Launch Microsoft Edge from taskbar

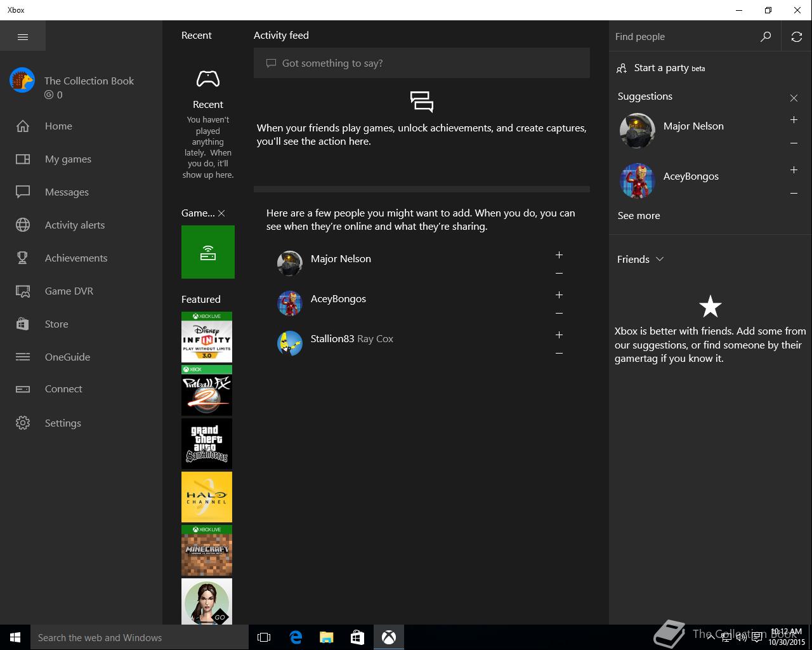[x=296, y=637]
